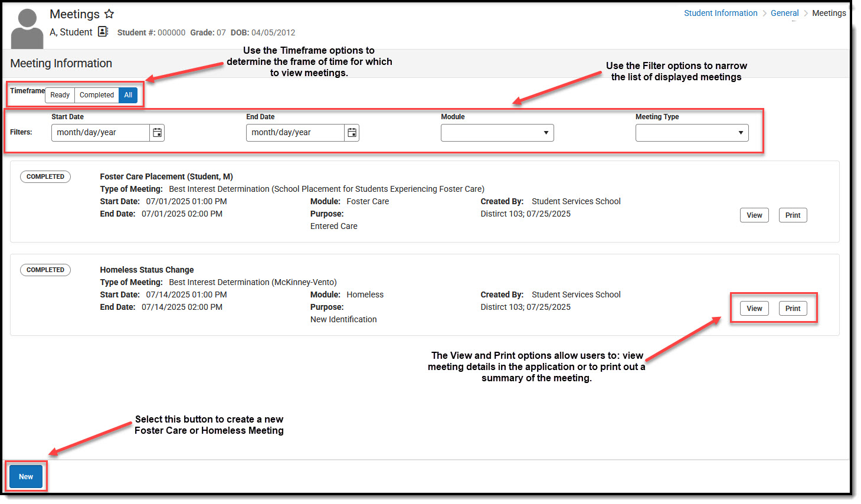Select the Ready timeframe option

(x=60, y=94)
